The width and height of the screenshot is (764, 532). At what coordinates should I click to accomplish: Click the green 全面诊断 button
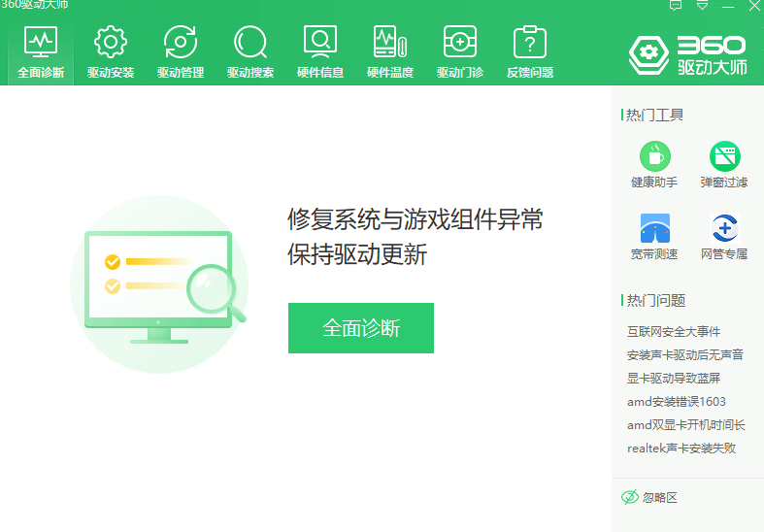point(361,328)
